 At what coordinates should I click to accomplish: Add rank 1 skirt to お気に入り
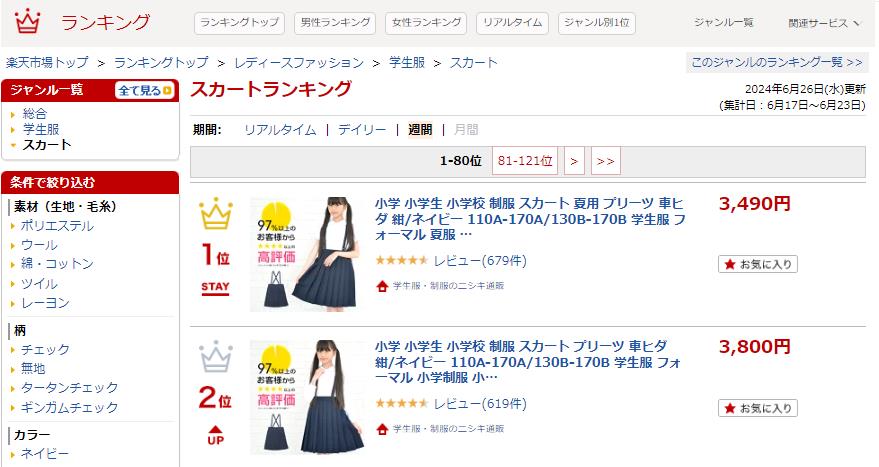click(x=757, y=264)
